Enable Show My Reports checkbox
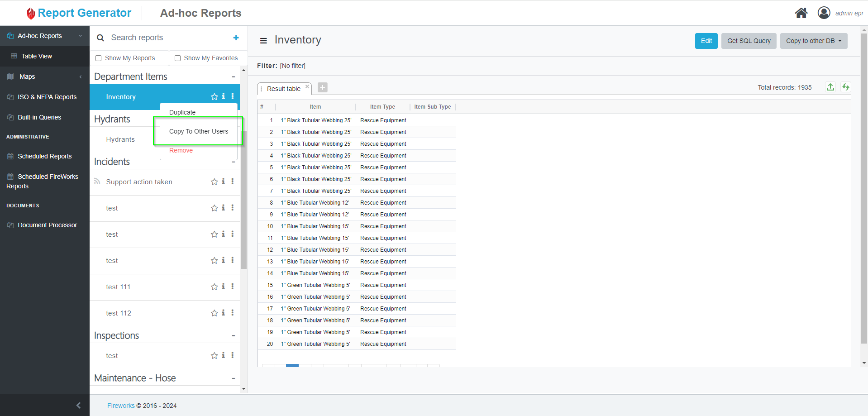The width and height of the screenshot is (868, 416). click(99, 58)
